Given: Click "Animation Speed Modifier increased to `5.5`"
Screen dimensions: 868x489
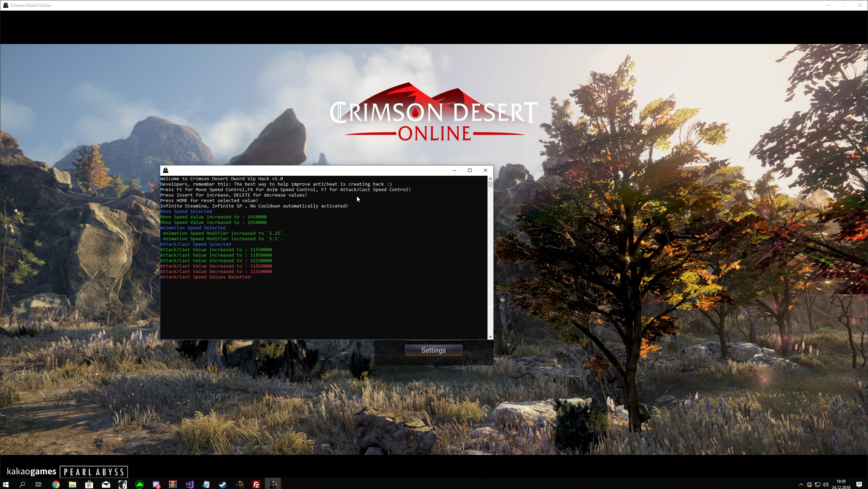Looking at the screenshot, I should (223, 239).
